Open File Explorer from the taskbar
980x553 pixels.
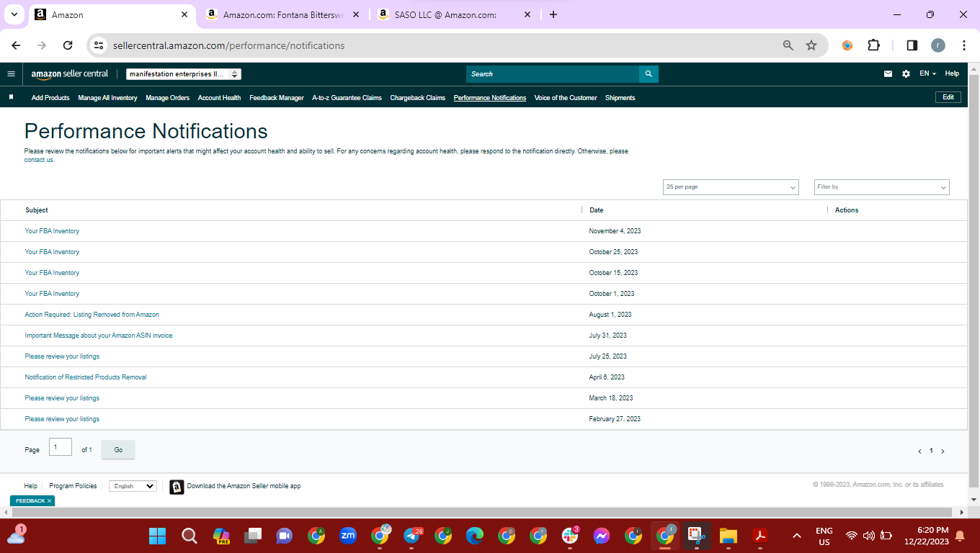[x=729, y=536]
